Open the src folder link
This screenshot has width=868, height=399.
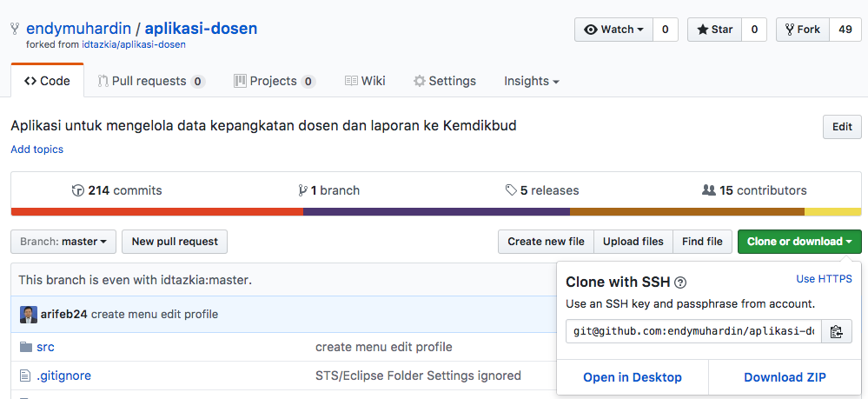pos(45,348)
